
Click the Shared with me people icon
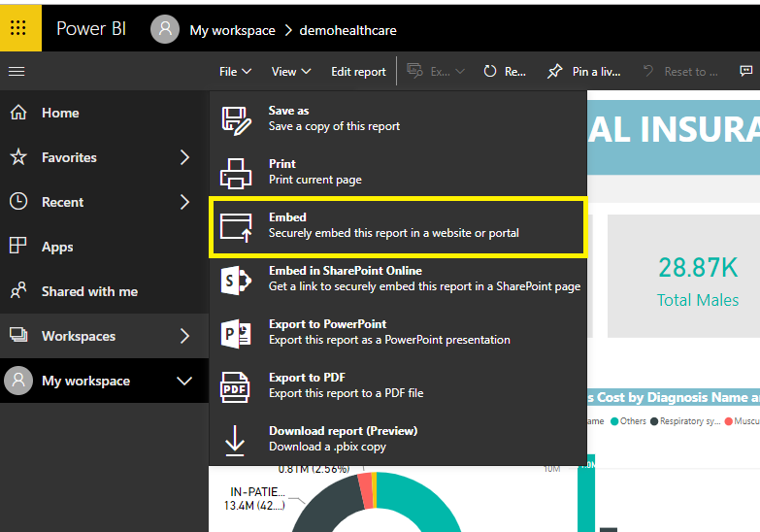click(x=18, y=290)
